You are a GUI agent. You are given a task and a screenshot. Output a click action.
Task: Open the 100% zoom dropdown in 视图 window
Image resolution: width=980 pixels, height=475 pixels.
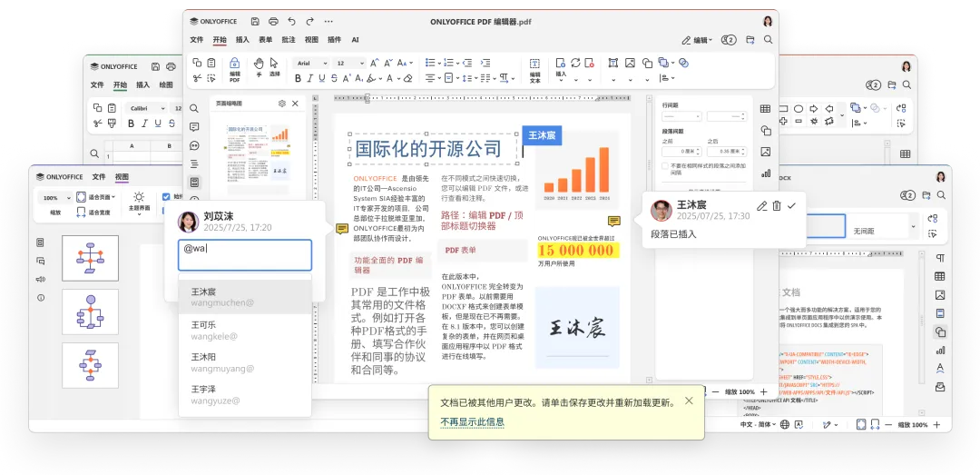tap(55, 197)
